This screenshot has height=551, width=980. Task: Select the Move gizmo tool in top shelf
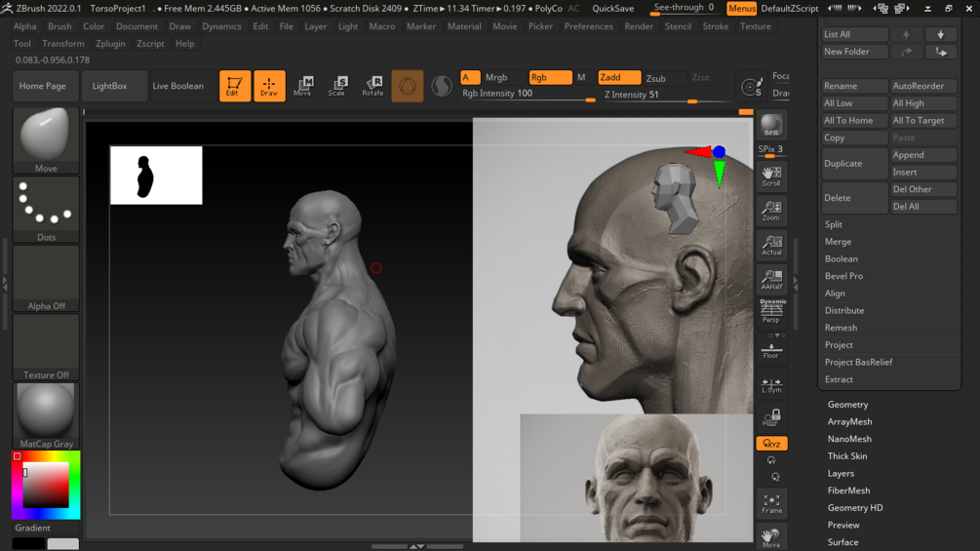coord(303,86)
